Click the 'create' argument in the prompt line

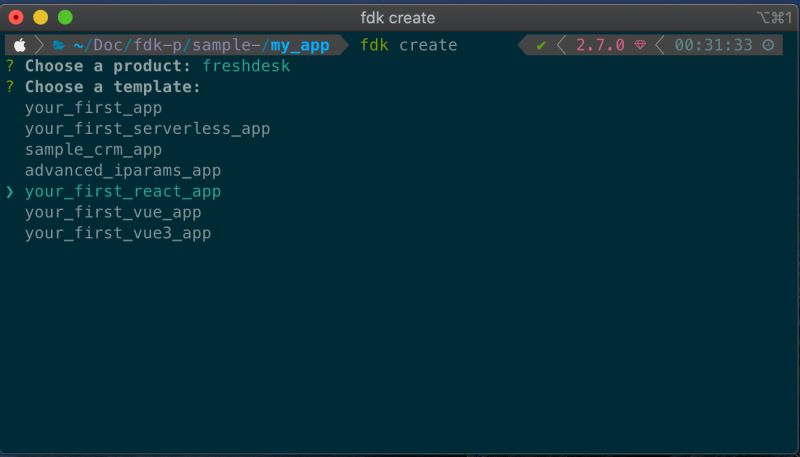click(x=428, y=45)
